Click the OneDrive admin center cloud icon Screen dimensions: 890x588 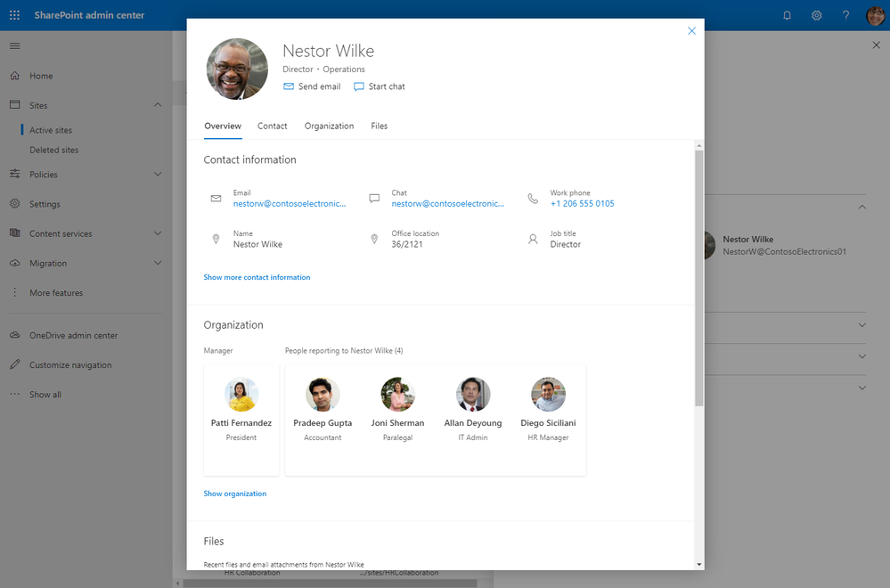tap(15, 335)
